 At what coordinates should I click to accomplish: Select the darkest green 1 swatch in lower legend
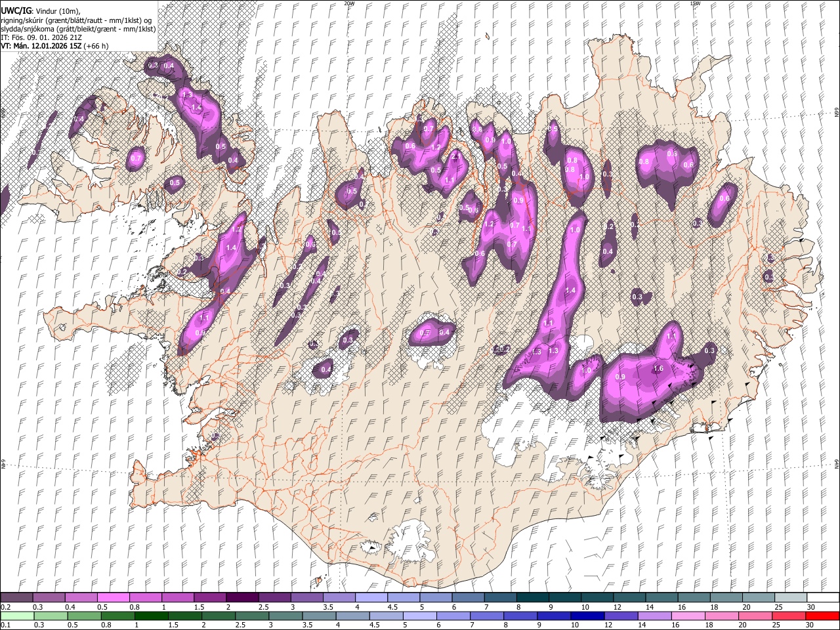[151, 616]
